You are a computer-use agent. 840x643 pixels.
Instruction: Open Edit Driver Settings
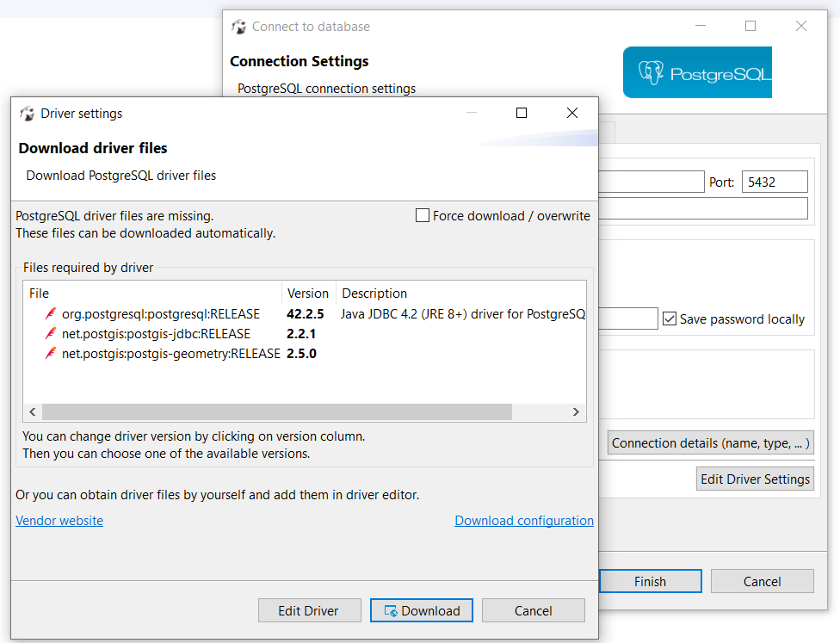pyautogui.click(x=755, y=479)
